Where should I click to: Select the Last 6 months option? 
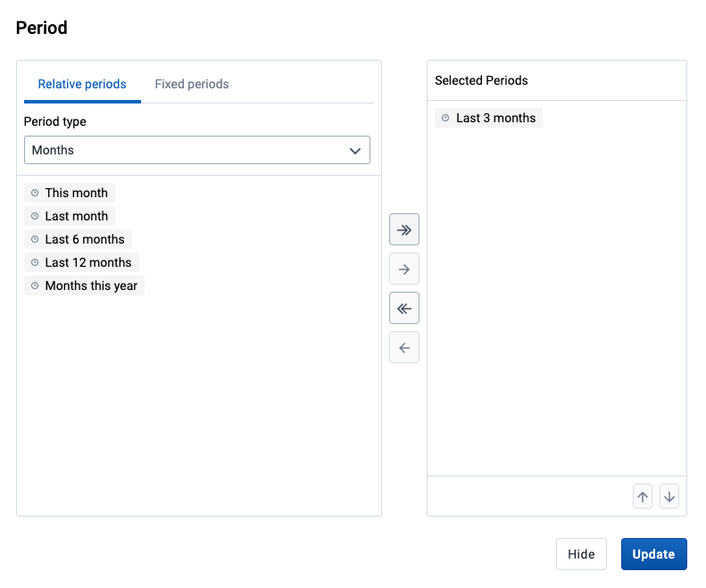pos(78,239)
